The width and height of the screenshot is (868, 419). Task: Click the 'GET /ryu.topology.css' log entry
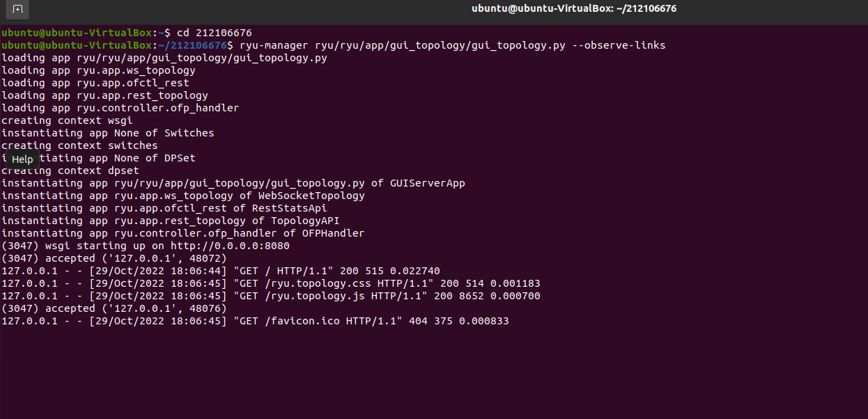[271, 283]
